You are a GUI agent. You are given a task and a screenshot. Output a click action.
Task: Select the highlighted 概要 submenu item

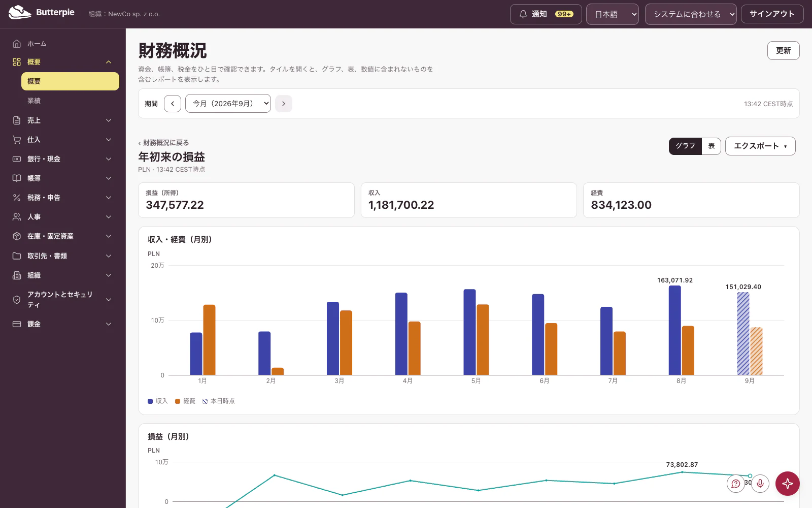(70, 81)
